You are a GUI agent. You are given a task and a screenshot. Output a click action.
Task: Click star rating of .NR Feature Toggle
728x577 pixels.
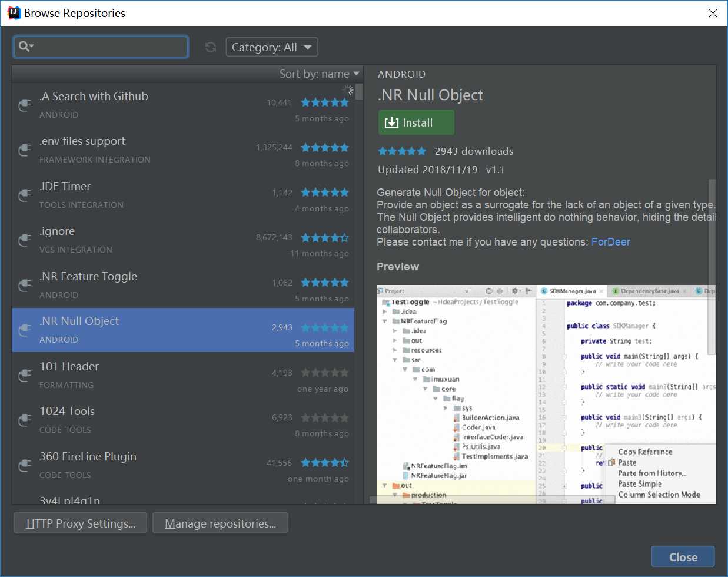coord(325,283)
